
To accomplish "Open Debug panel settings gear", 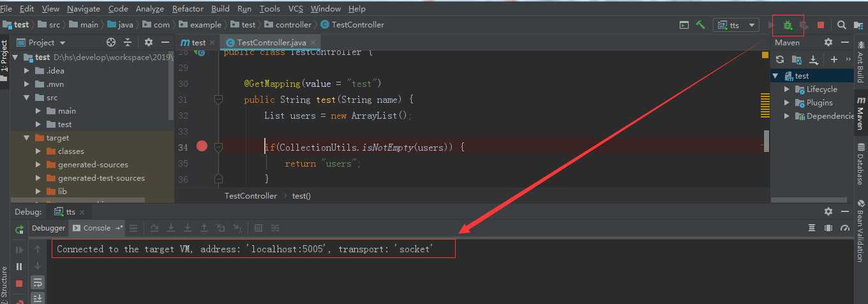I will pos(828,211).
